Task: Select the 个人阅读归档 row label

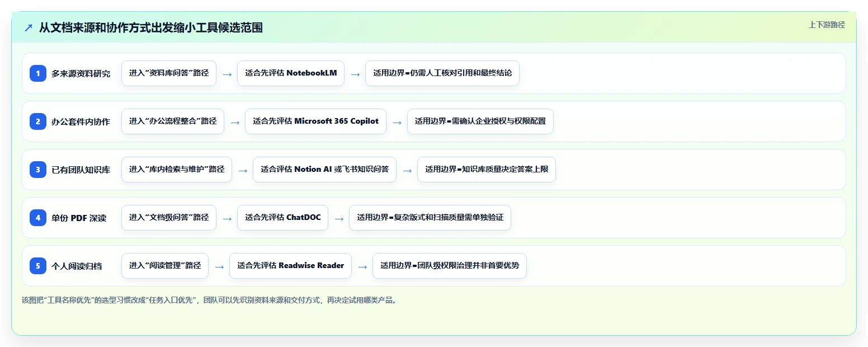Action: point(77,266)
